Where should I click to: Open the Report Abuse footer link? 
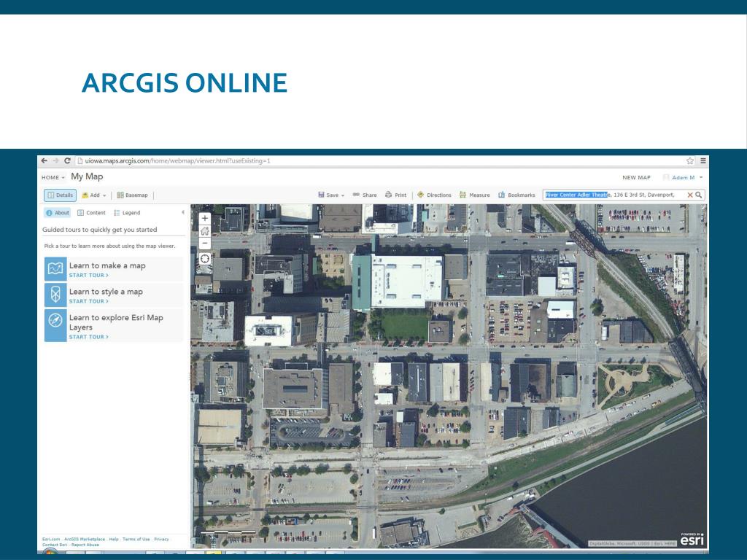coord(85,545)
